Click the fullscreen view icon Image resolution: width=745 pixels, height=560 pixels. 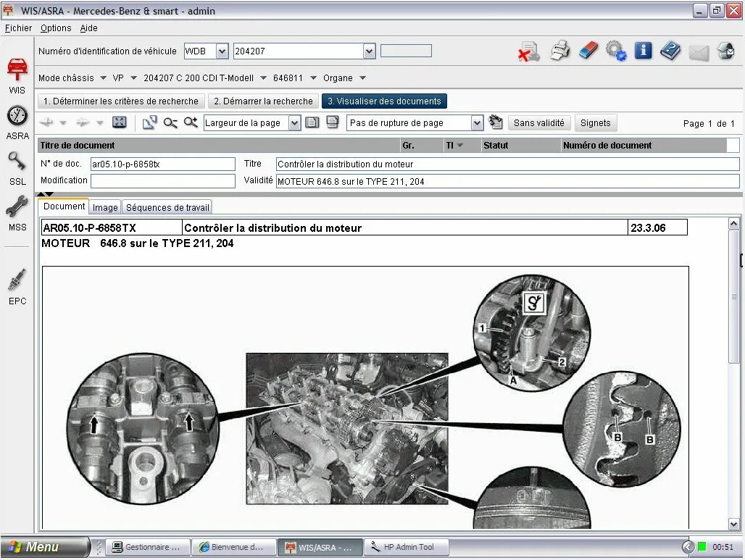pyautogui.click(x=120, y=122)
